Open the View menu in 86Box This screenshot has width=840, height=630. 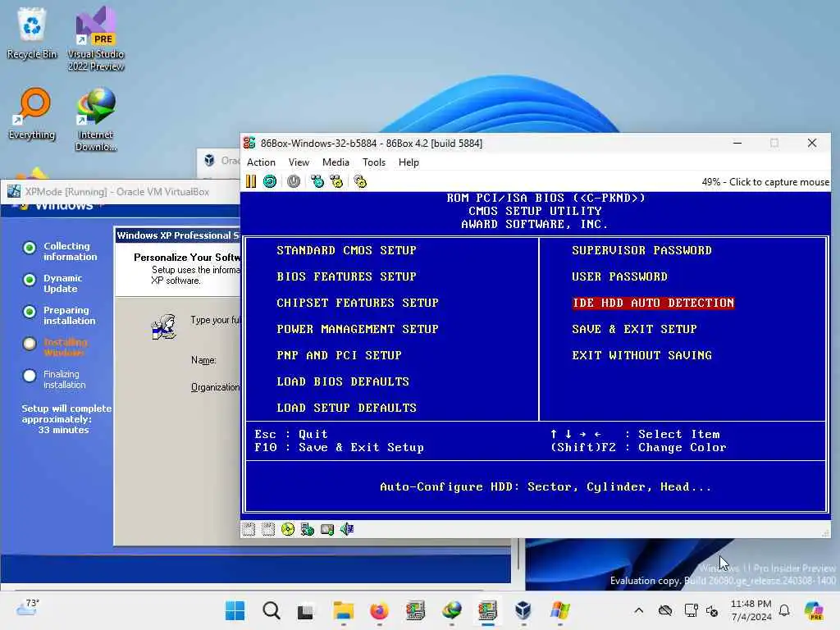299,162
